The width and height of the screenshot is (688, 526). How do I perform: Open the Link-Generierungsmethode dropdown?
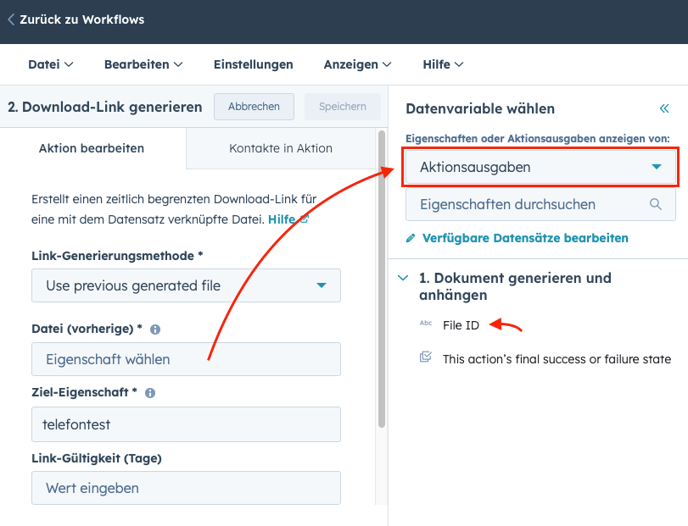(x=186, y=285)
